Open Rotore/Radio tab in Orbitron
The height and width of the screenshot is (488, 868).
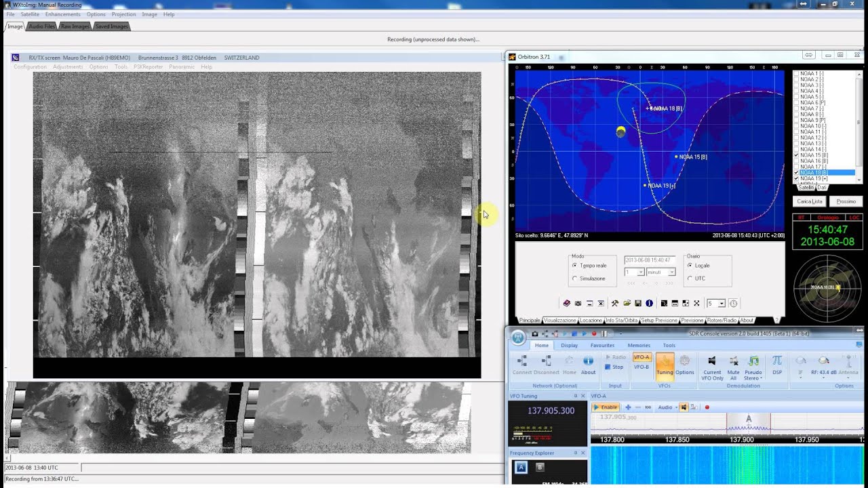coord(722,321)
